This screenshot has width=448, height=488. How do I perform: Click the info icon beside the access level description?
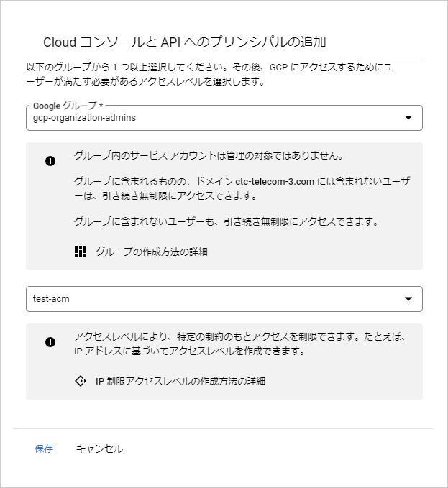[x=50, y=342]
